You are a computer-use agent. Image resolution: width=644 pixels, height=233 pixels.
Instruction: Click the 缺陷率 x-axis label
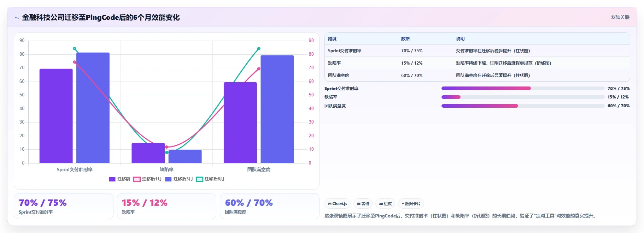166,170
